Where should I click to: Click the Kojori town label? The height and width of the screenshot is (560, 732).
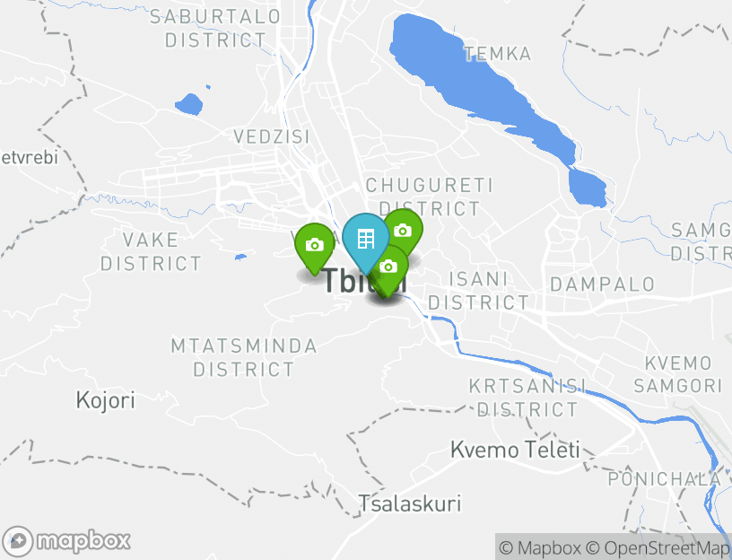tap(106, 400)
